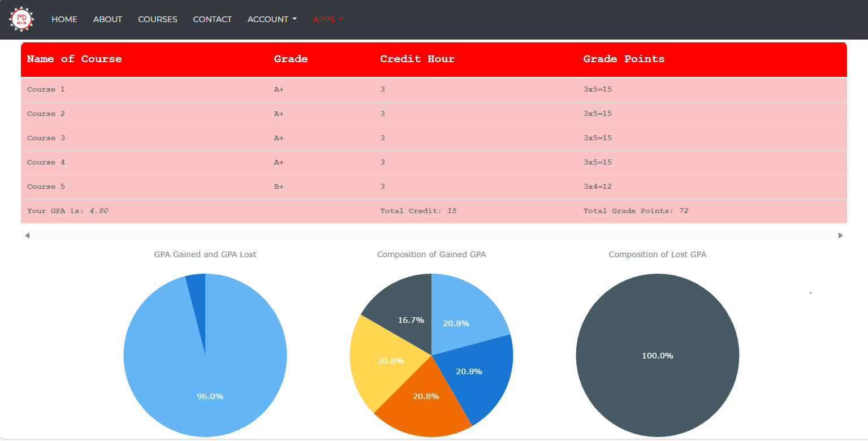Click right arrow of horizontal scrollbar
Image resolution: width=868 pixels, height=441 pixels.
coord(840,235)
